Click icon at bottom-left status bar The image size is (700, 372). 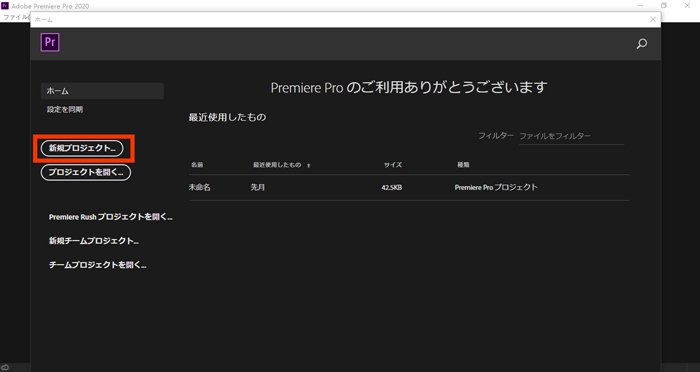(x=5, y=368)
